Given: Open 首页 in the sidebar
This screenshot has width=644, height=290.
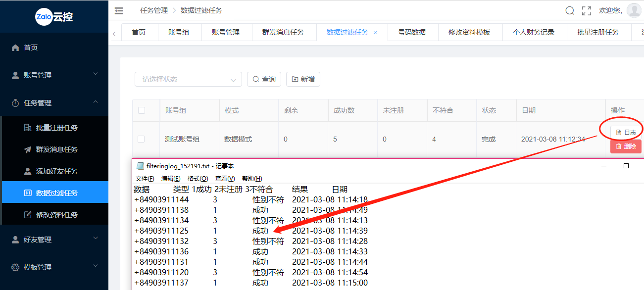Looking at the screenshot, I should point(31,48).
